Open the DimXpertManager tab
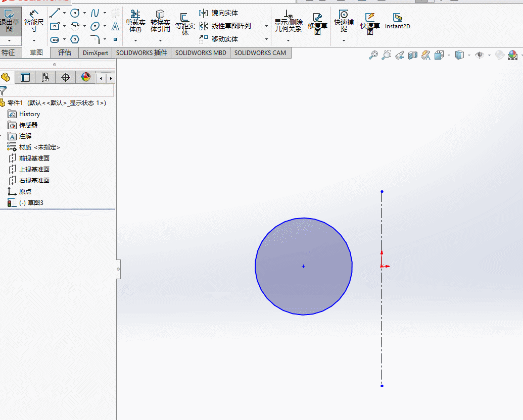Image resolution: width=523 pixels, height=420 pixels. (x=66, y=77)
